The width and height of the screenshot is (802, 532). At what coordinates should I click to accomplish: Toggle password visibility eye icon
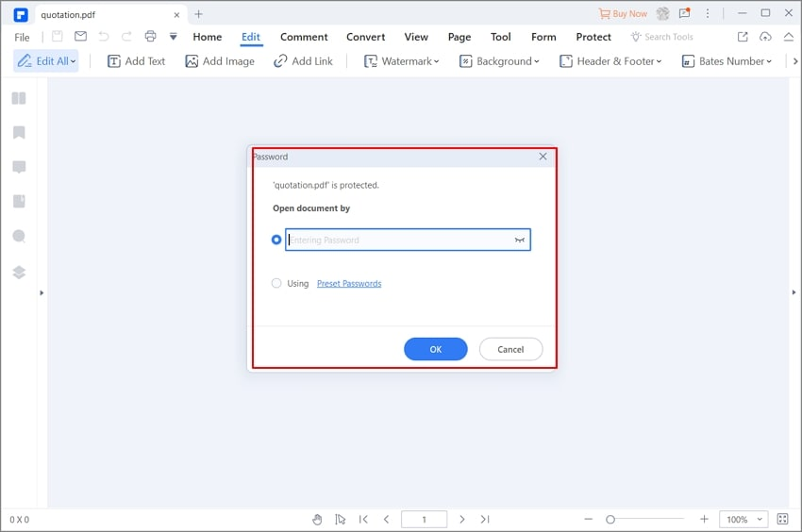click(520, 240)
